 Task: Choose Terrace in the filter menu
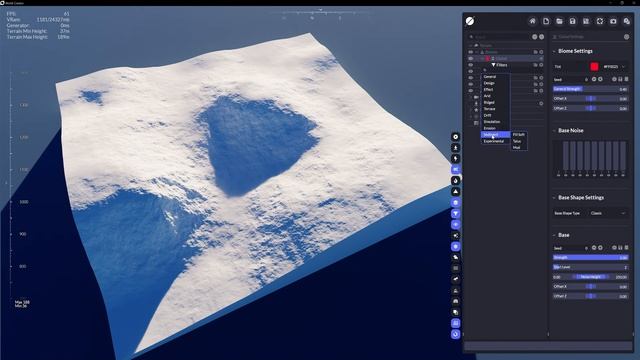click(496, 109)
